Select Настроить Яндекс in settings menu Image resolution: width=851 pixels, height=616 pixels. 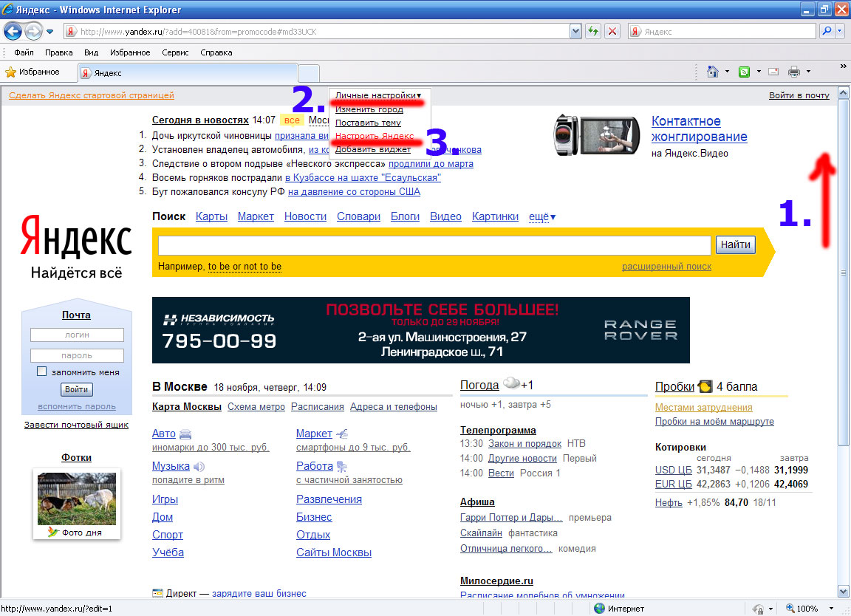pyautogui.click(x=375, y=136)
